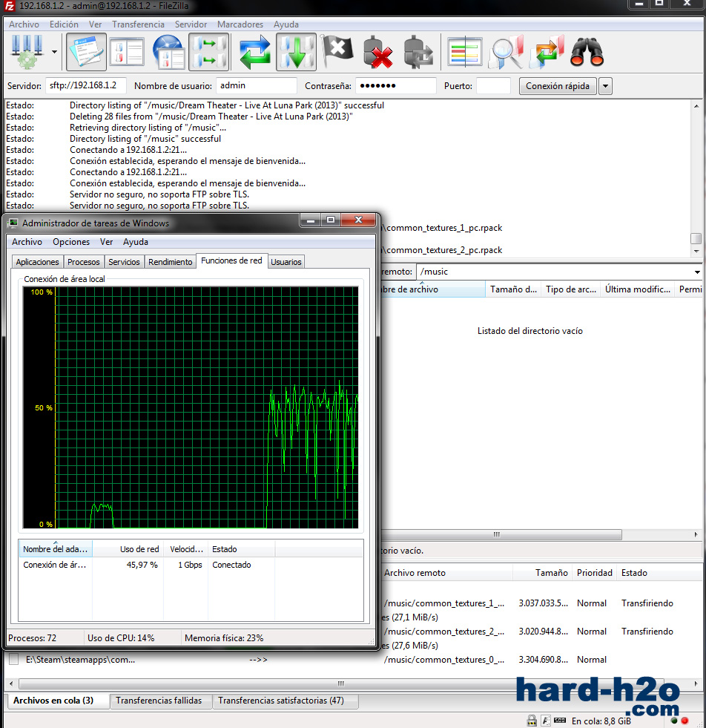The image size is (706, 728).
Task: Refresh the file and folder lists
Action: (x=254, y=51)
